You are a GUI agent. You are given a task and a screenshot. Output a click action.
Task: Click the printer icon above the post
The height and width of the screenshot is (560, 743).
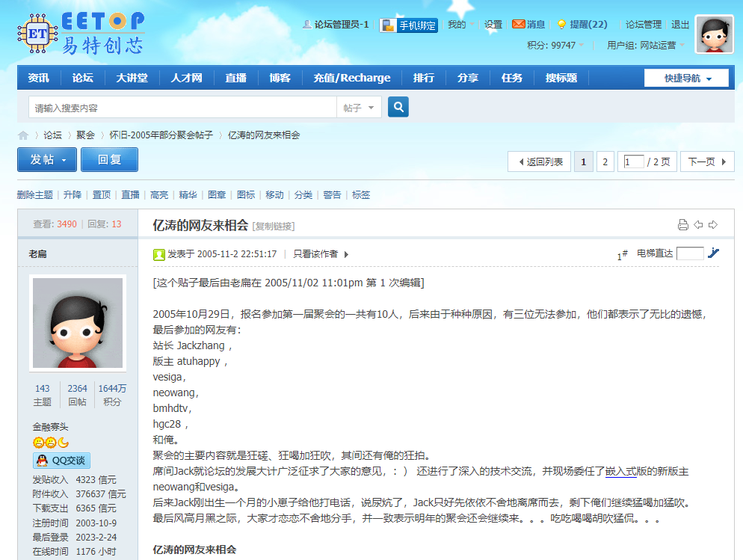click(683, 224)
